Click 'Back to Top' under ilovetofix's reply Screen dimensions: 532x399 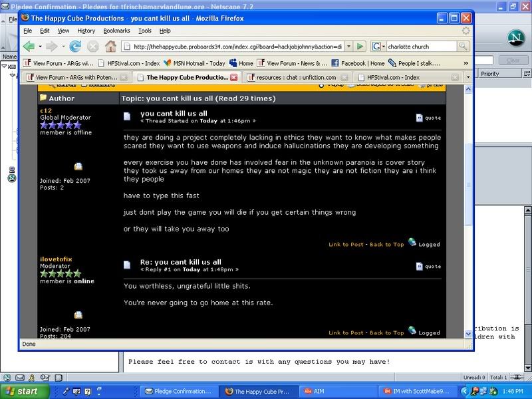pyautogui.click(x=386, y=332)
